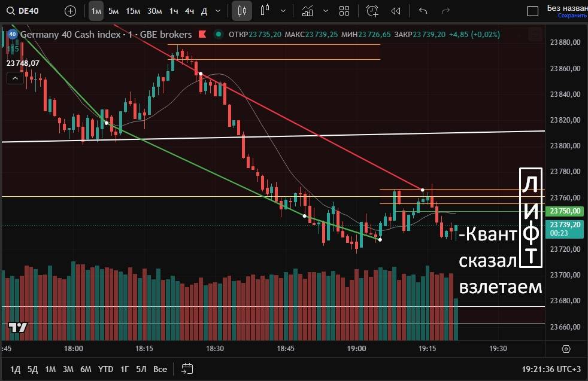This screenshot has width=588, height=381.
Task: Expand the indicators dropdown chevron
Action: [x=325, y=11]
